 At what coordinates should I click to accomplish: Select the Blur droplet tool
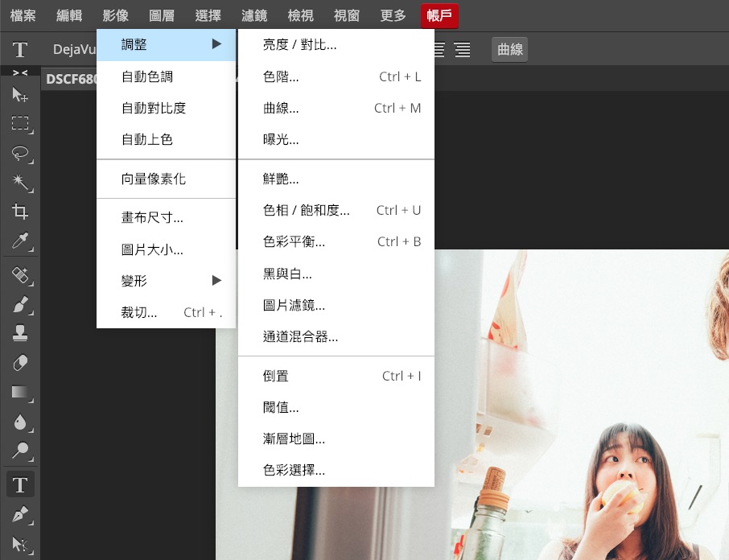19,422
